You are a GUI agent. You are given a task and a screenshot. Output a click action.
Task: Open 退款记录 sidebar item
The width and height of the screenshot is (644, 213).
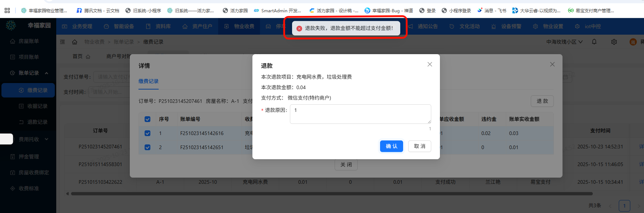tap(28, 122)
